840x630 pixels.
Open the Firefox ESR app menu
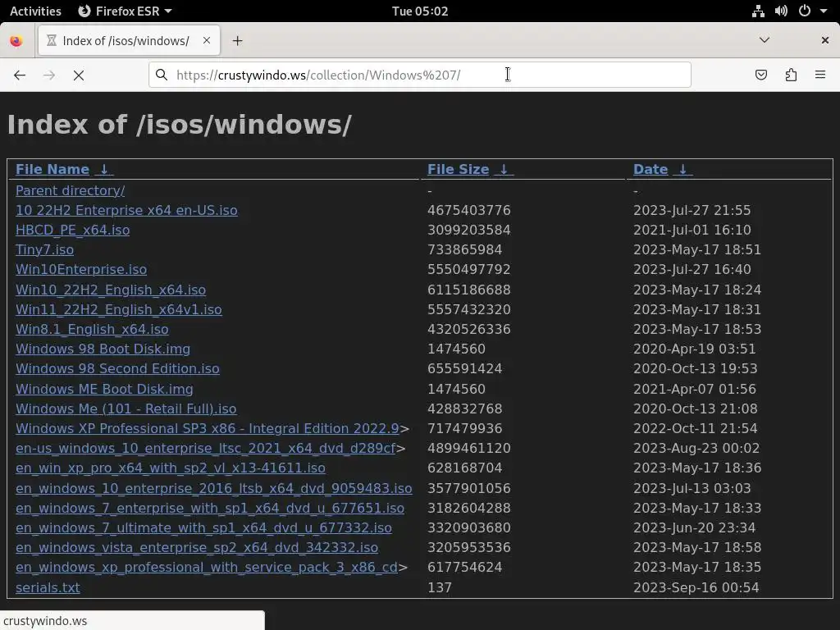coord(125,11)
